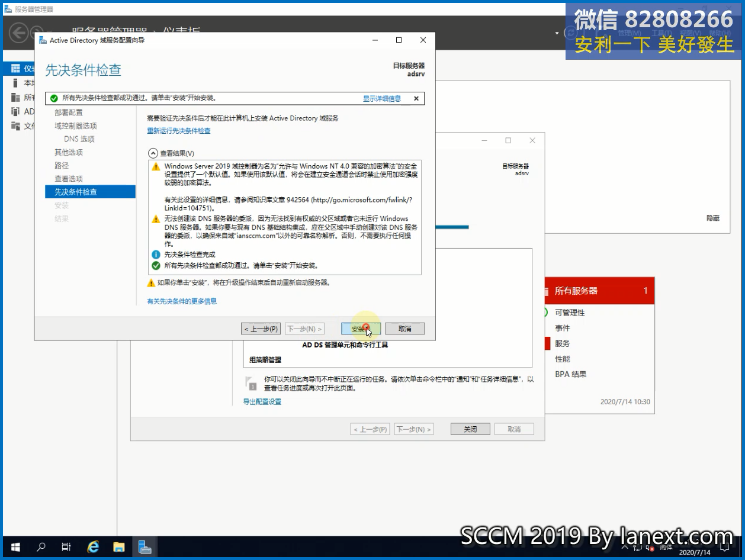
Task: Click 显示详细信息 link
Action: [x=382, y=99]
